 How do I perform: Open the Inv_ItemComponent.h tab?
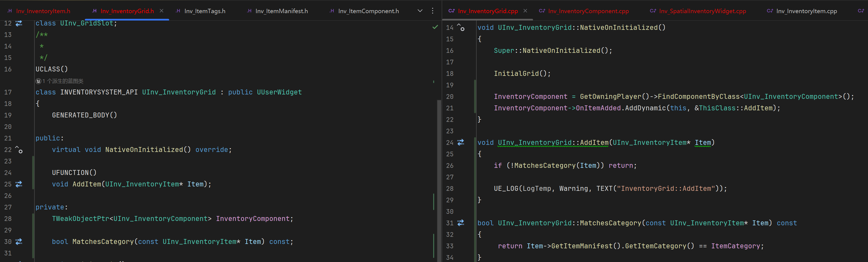tap(364, 11)
